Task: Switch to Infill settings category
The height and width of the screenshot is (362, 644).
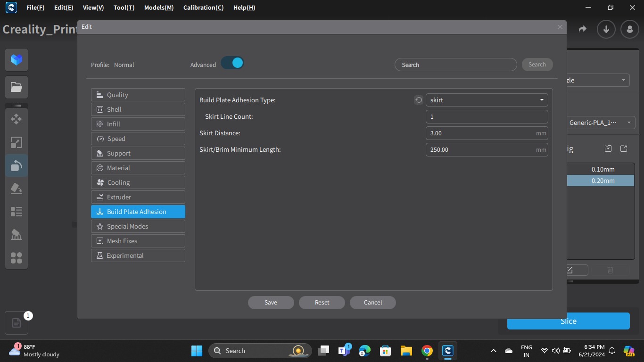Action: pos(138,124)
